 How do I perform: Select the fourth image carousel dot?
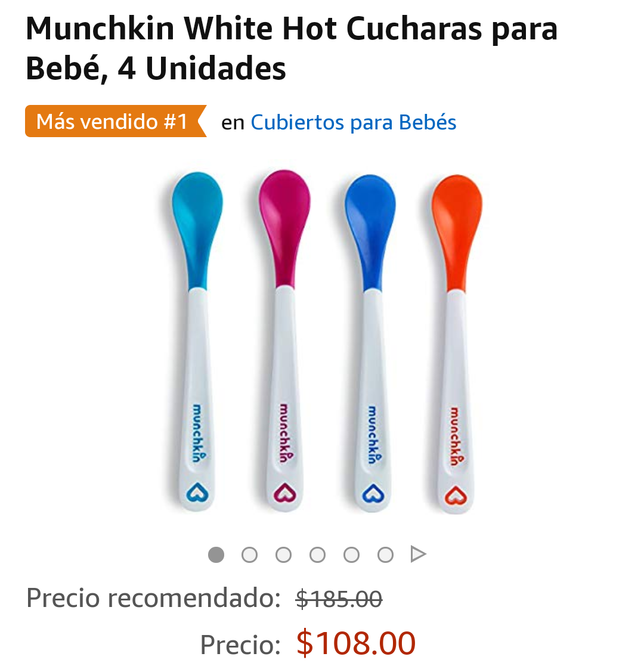coord(317,555)
